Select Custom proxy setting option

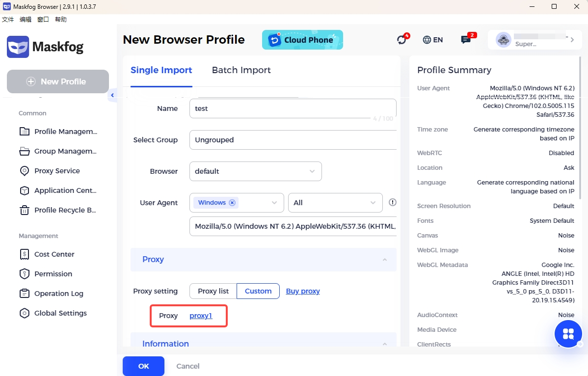pos(258,291)
